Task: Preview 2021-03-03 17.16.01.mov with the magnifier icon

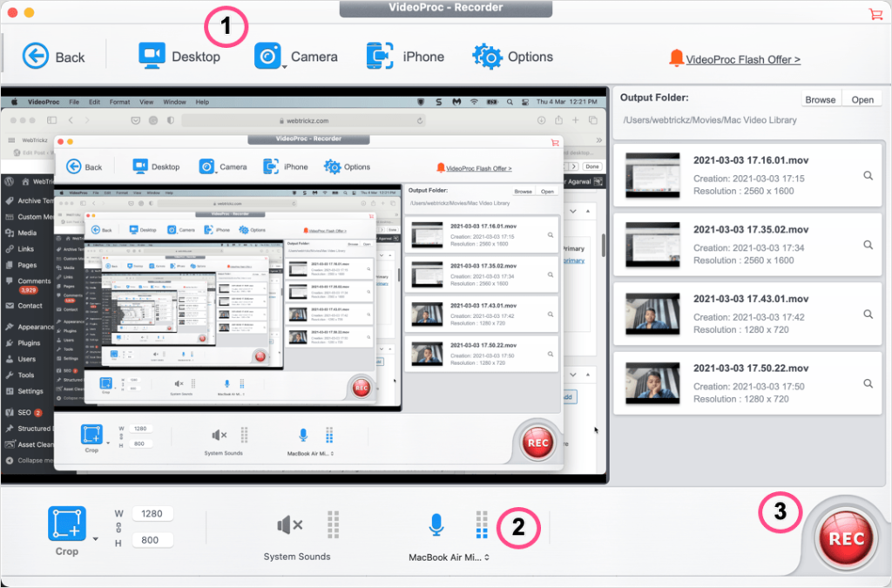Action: click(x=868, y=175)
